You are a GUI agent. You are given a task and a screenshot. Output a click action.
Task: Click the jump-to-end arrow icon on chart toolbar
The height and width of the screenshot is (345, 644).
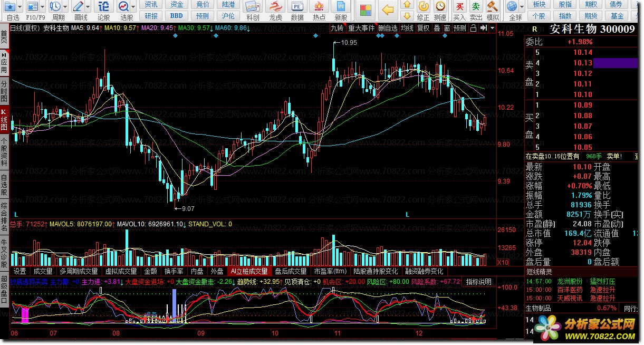483,28
